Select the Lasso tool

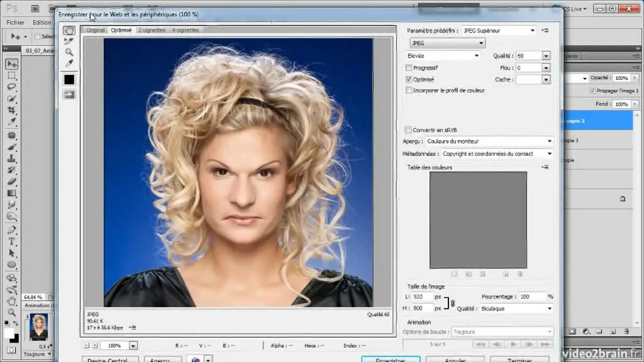point(11,87)
